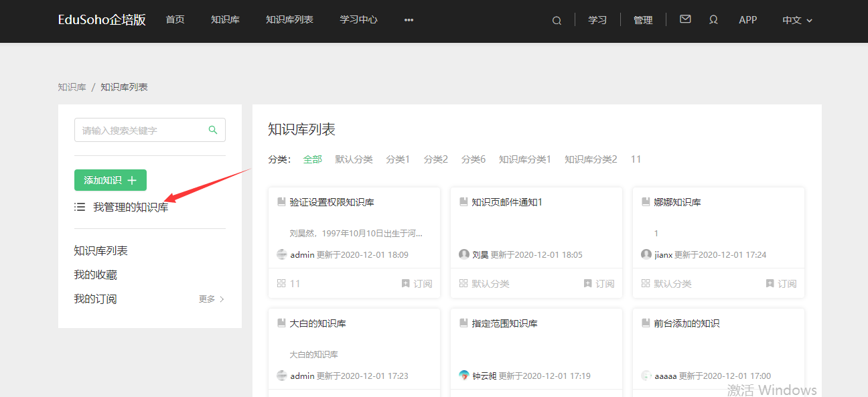Click admin avatar on 验证设置权限知识库 card

[x=282, y=254]
